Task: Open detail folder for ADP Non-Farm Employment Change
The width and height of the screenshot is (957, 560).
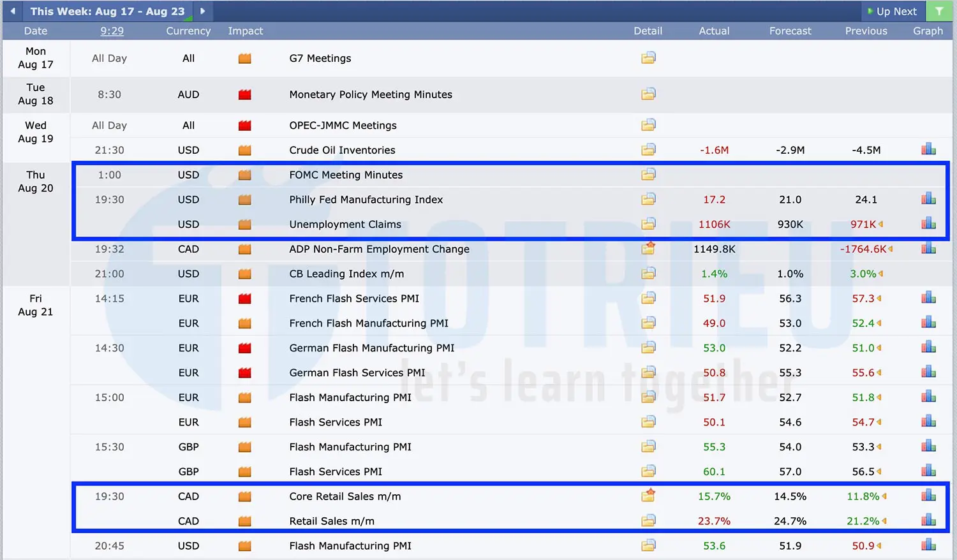Action: click(648, 248)
